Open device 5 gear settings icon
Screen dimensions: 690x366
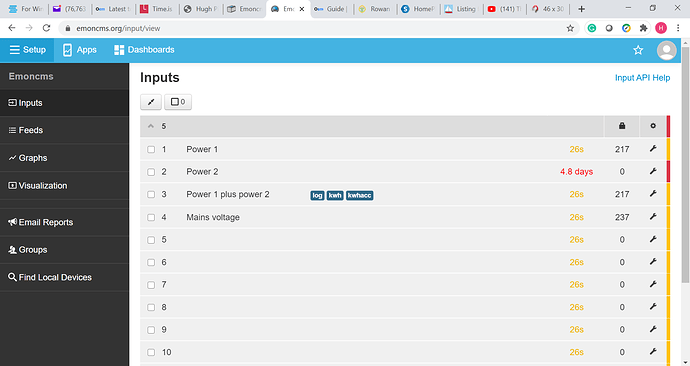653,126
